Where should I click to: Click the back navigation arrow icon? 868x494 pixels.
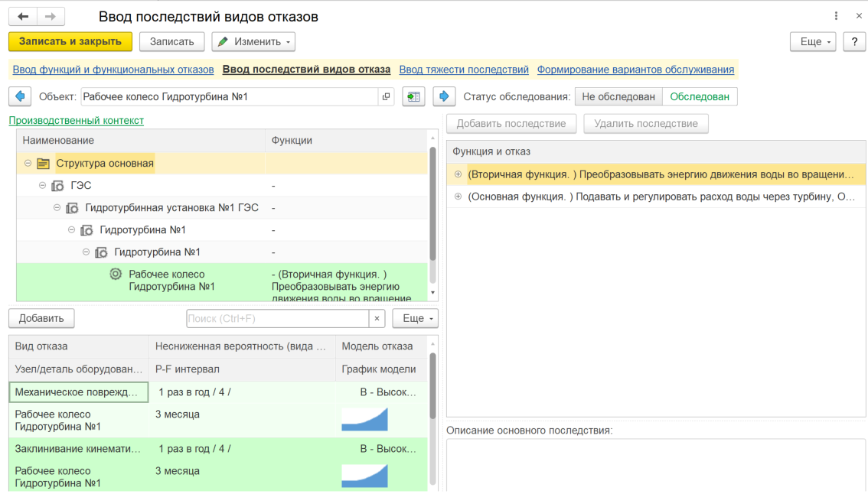[23, 16]
